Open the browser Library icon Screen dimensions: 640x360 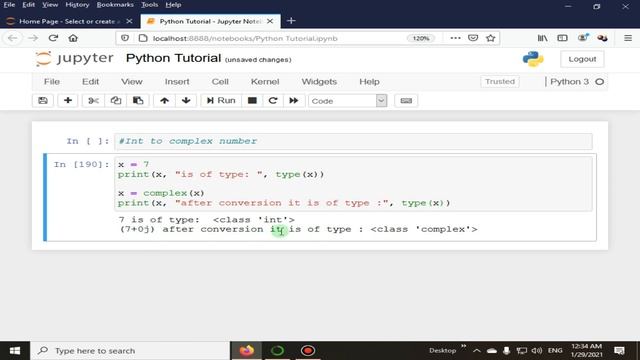point(542,38)
